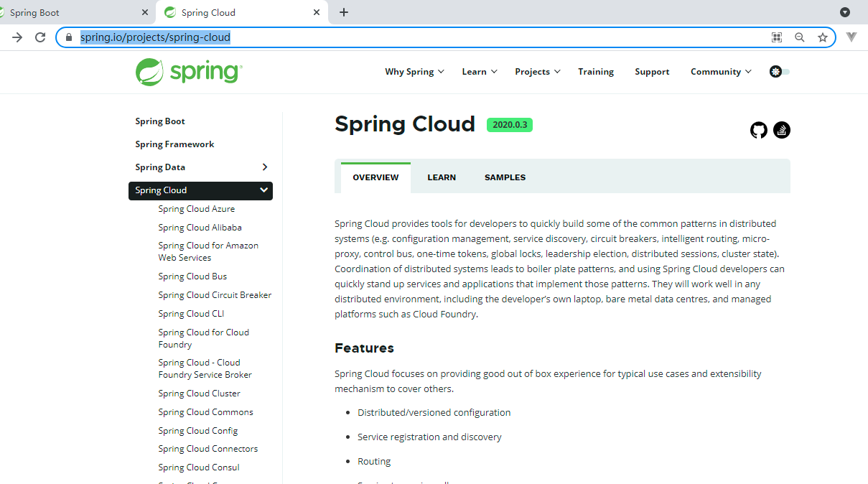Image resolution: width=868 pixels, height=484 pixels.
Task: Click the Spring Cloud page heading
Action: (x=405, y=124)
